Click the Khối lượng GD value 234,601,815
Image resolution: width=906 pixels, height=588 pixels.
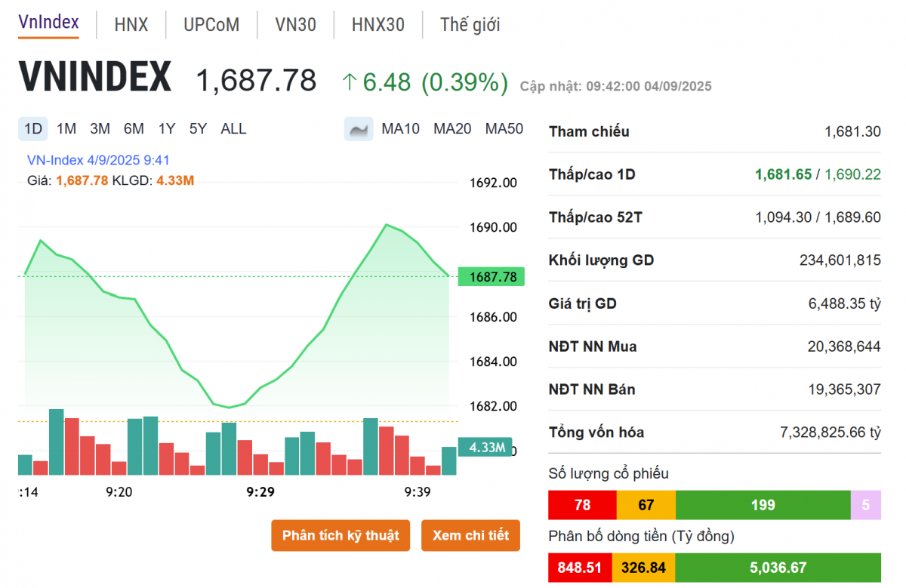pyautogui.click(x=840, y=261)
